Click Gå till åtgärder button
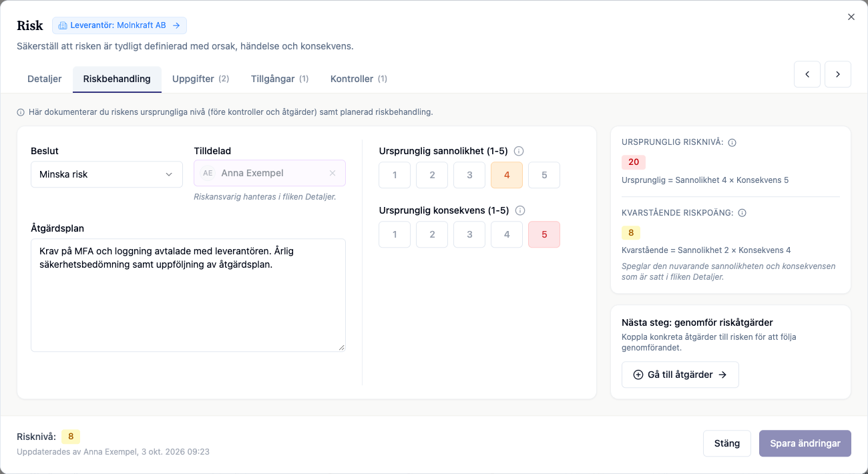 (680, 375)
